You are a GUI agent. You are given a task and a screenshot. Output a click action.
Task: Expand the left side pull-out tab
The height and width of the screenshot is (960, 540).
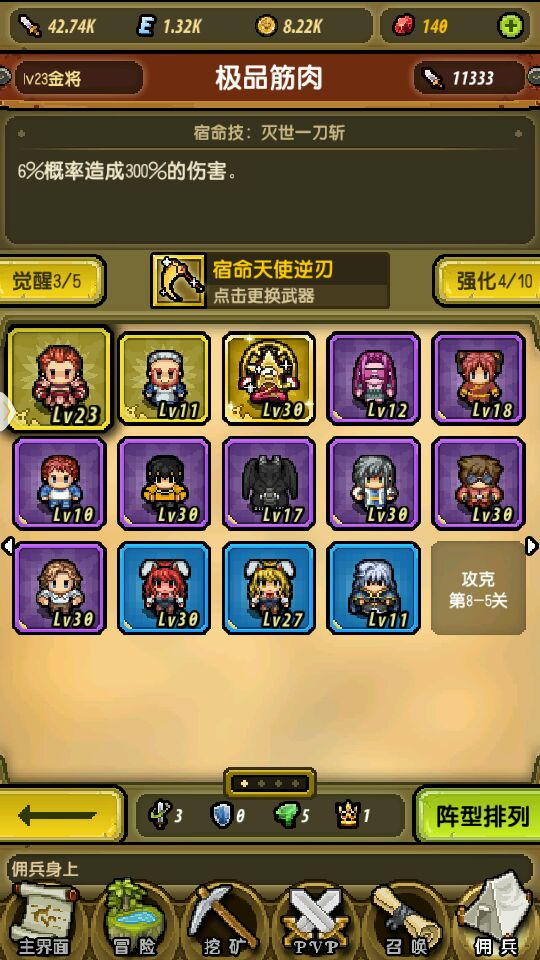coord(6,412)
